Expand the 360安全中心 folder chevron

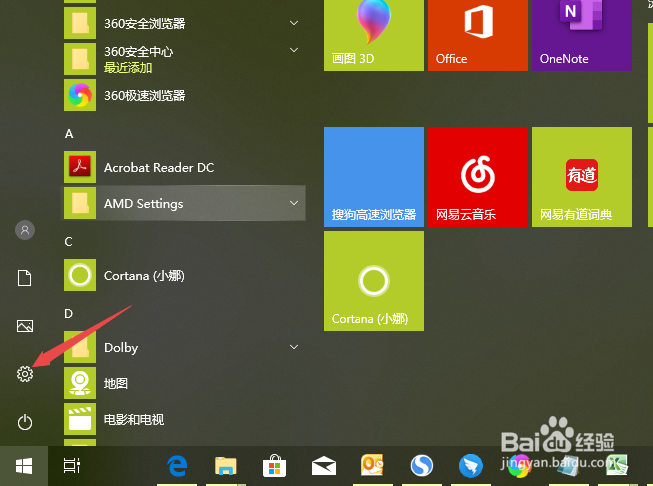coord(294,50)
